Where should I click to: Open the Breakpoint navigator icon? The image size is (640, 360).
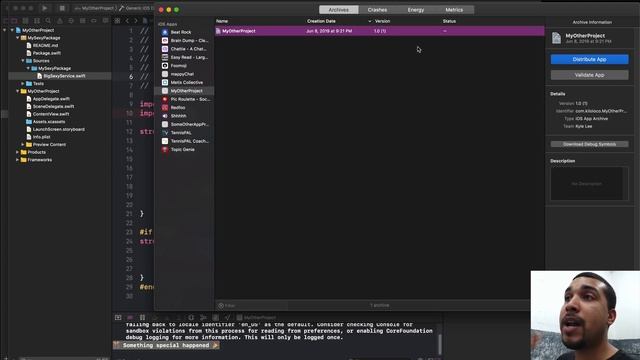[x=94, y=20]
